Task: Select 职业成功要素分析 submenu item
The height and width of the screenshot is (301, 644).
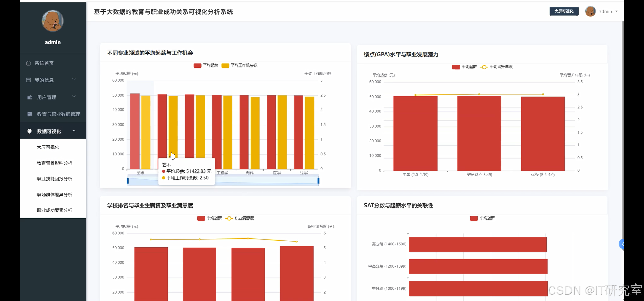Action: coord(53,210)
